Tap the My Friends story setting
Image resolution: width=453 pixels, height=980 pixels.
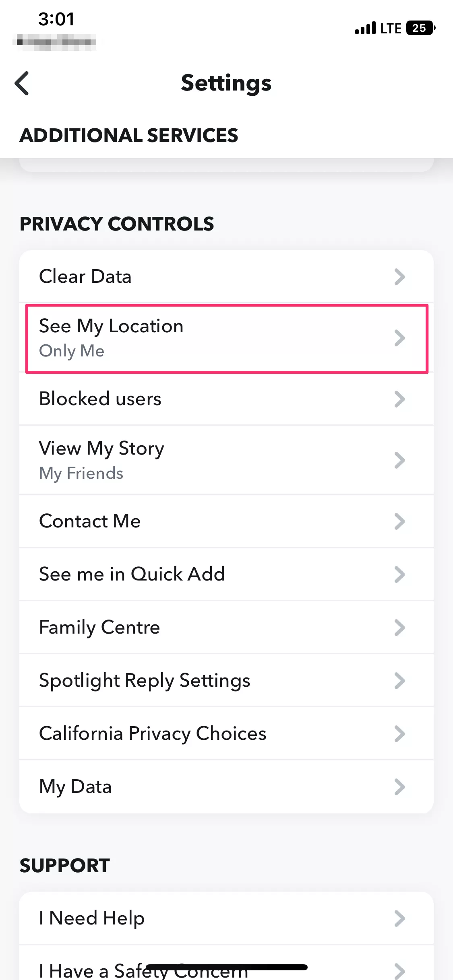pyautogui.click(x=81, y=474)
